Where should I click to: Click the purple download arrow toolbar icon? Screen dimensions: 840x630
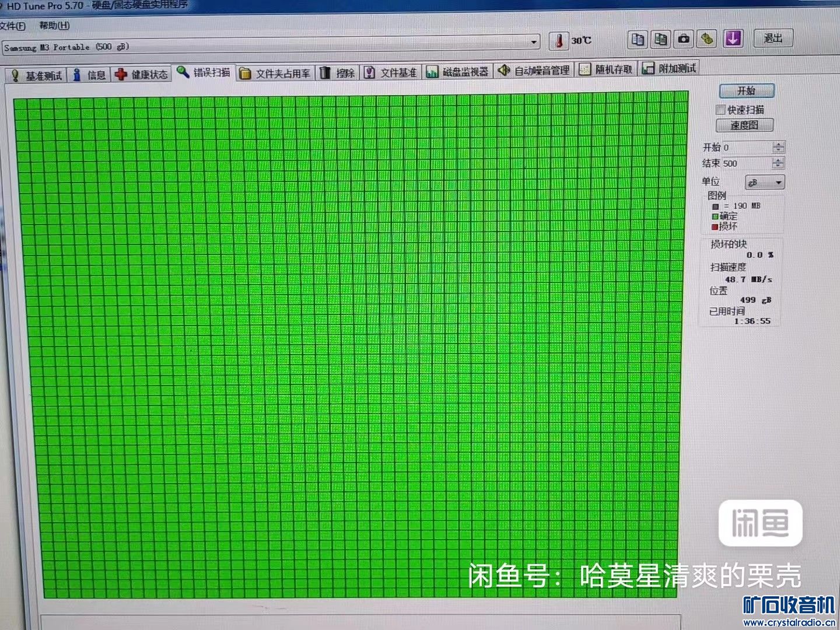733,38
